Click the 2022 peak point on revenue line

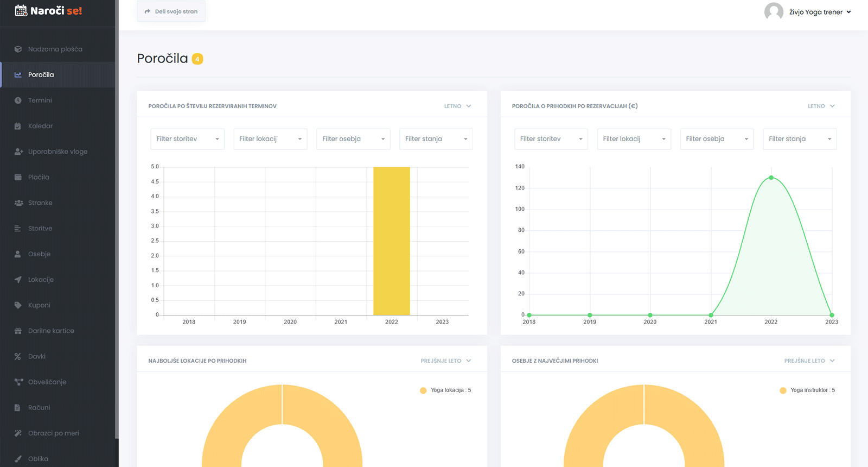[x=771, y=178]
